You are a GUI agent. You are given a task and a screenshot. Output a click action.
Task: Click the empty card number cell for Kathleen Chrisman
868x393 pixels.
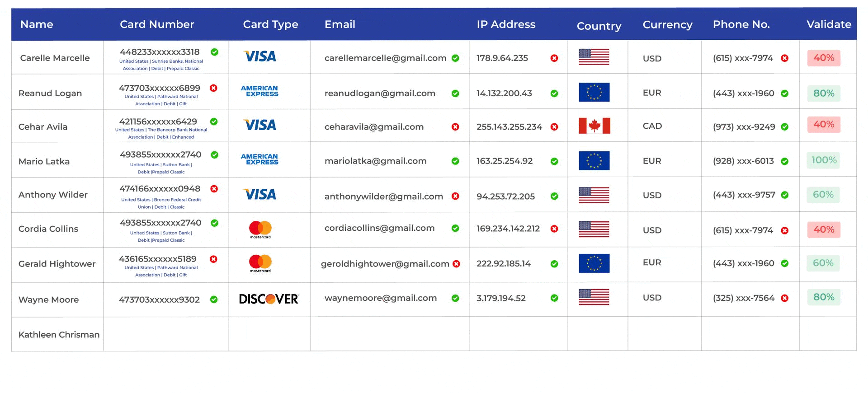[166, 334]
